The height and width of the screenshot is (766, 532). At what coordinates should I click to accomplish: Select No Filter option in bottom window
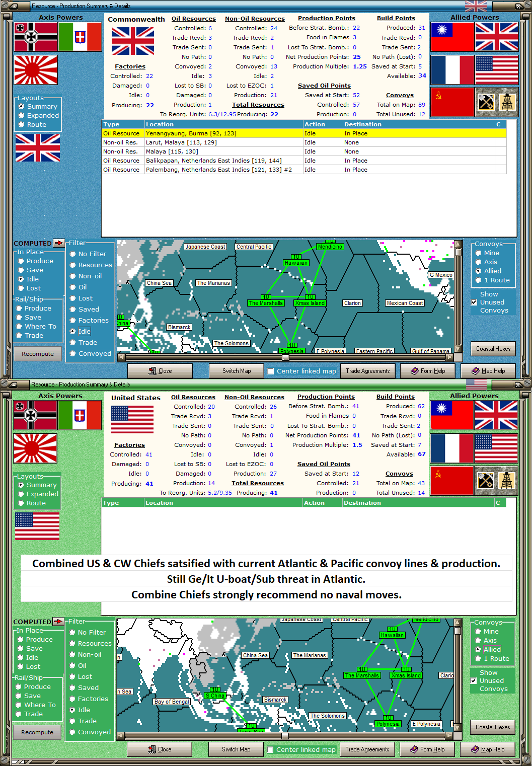88,633
